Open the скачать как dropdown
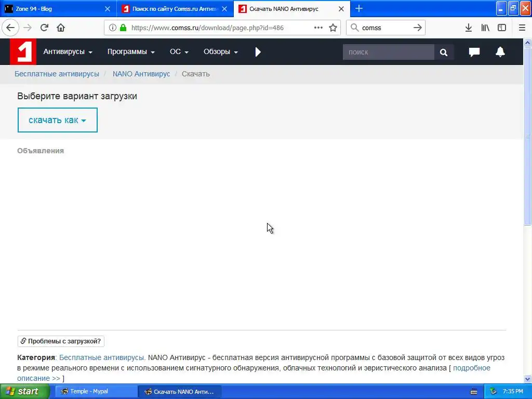Image resolution: width=532 pixels, height=399 pixels. (57, 120)
